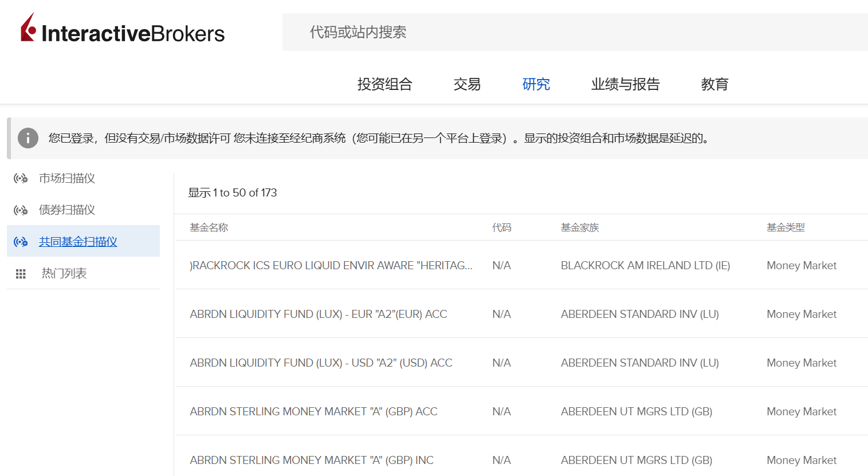Screen dimensions: 868x476
Task: Focus the 代码或站内搜索 search field
Action: (x=573, y=32)
